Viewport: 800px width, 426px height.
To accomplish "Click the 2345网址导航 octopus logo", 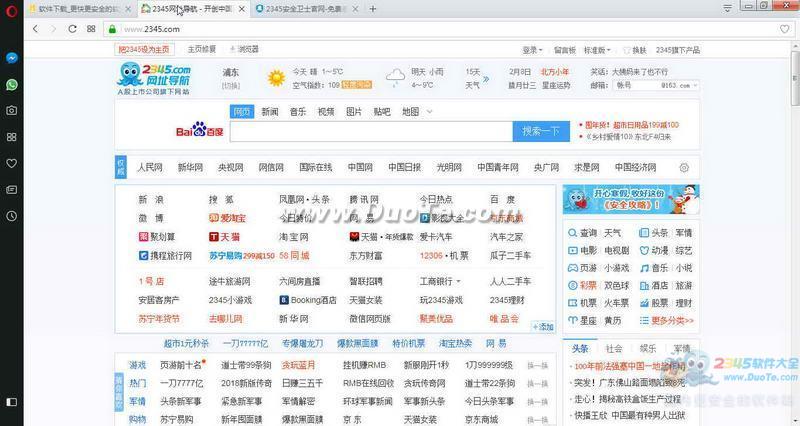I will [154, 78].
